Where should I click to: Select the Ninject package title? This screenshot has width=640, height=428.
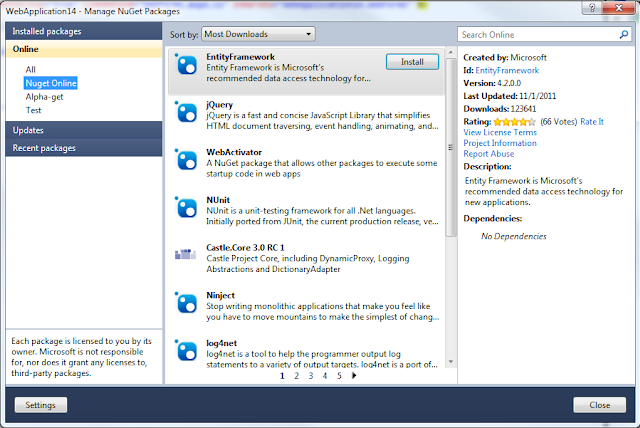point(220,295)
